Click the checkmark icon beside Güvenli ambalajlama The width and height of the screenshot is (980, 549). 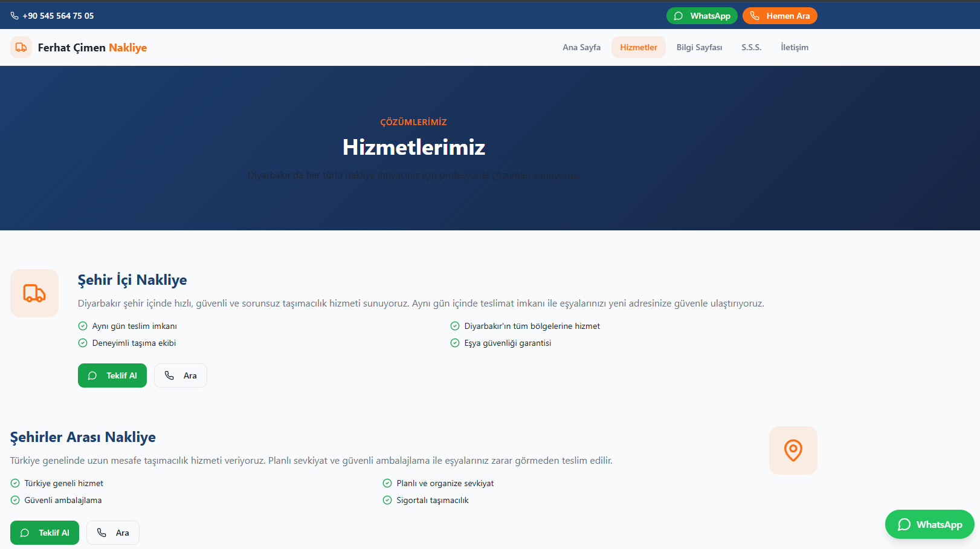(15, 500)
